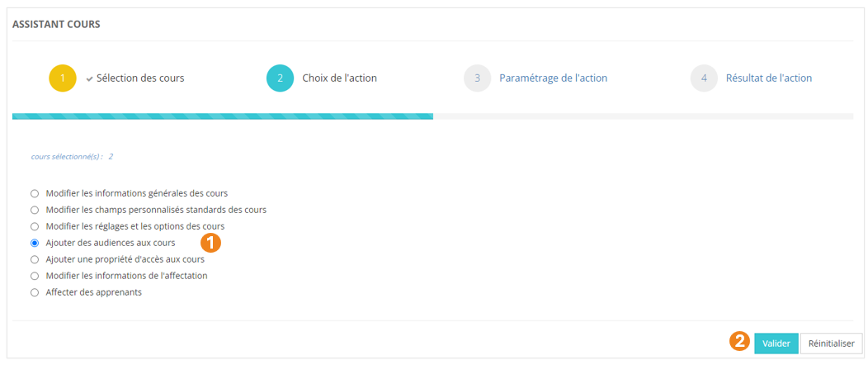Select Modifier les informations générales des cours

click(x=35, y=193)
